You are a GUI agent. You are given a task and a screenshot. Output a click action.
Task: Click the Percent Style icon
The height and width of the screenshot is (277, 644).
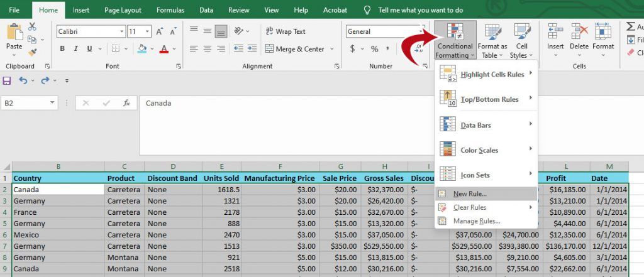375,49
